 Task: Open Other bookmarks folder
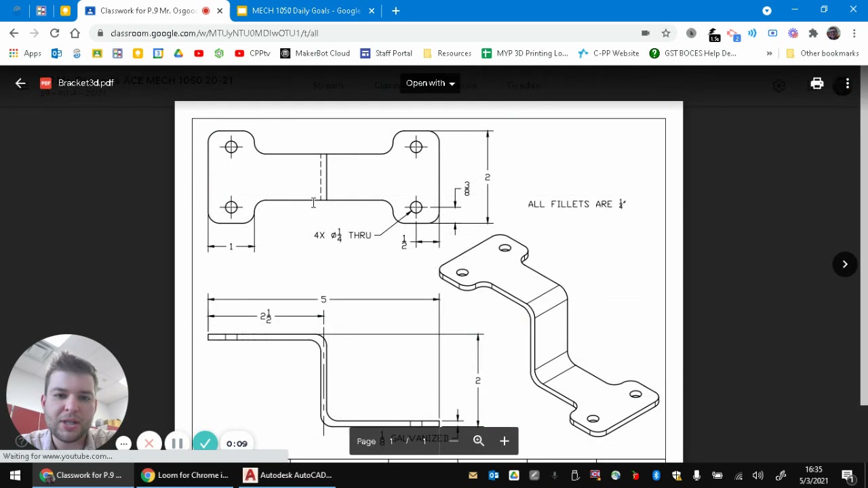pyautogui.click(x=823, y=53)
